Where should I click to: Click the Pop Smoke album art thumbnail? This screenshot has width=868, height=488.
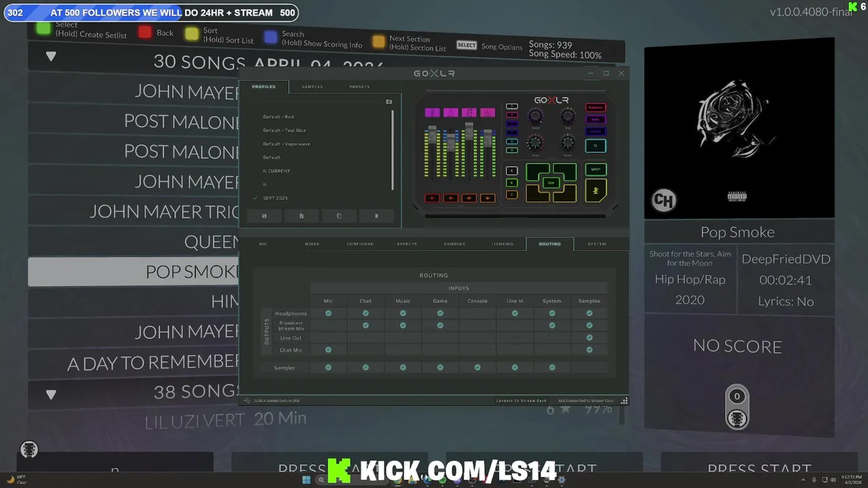click(739, 128)
